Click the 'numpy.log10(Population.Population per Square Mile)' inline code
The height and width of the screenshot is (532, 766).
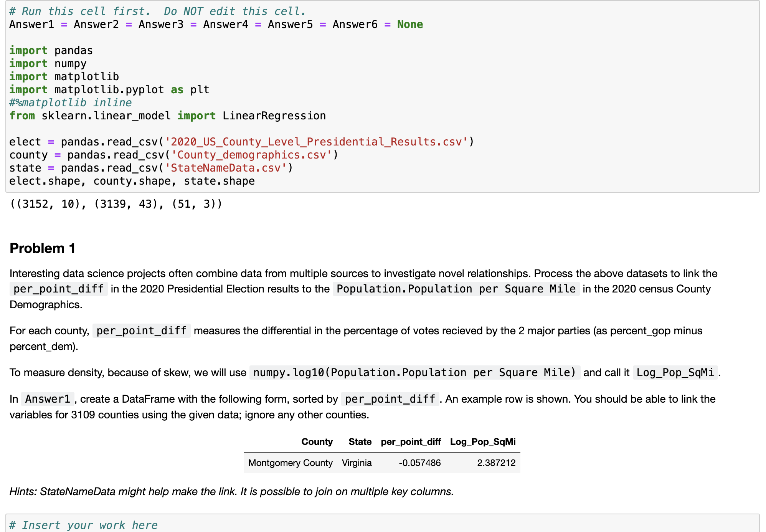414,373
